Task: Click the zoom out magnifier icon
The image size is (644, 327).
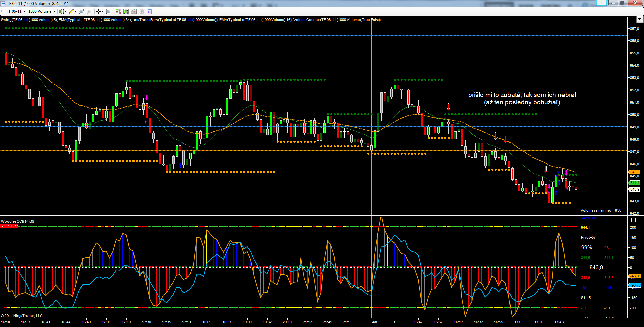Action: tap(89, 11)
